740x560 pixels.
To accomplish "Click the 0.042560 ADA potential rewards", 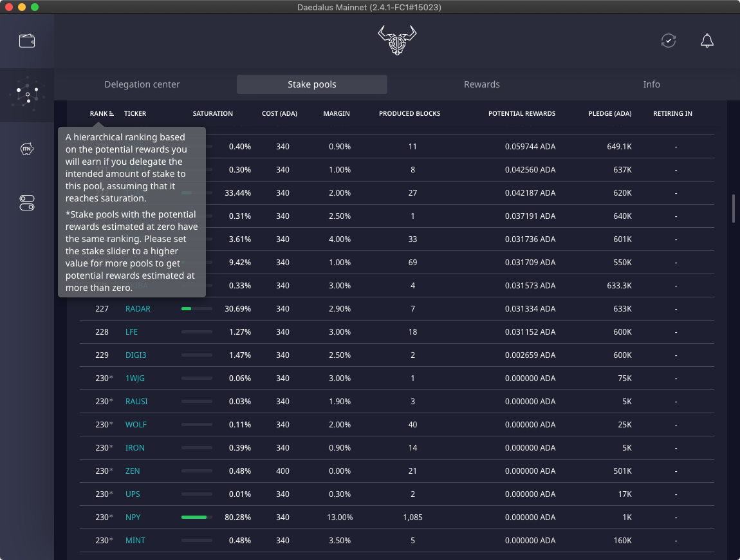I will pyautogui.click(x=530, y=169).
